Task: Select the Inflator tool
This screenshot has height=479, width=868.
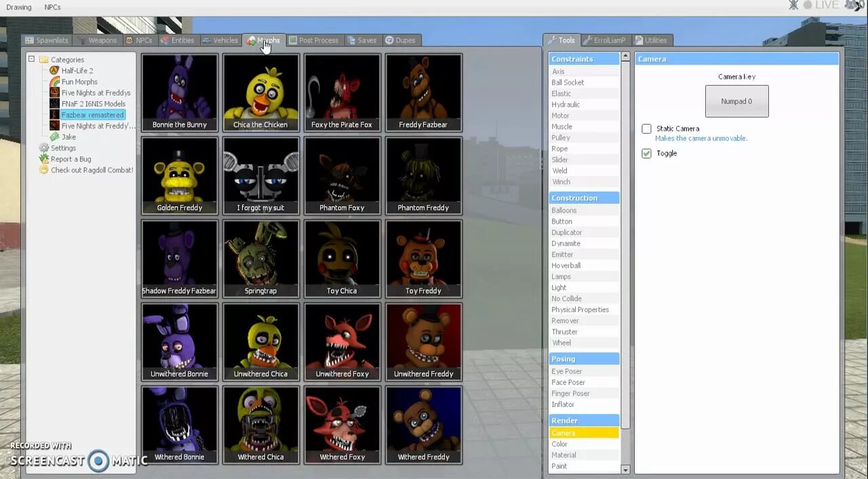Action: (584, 404)
